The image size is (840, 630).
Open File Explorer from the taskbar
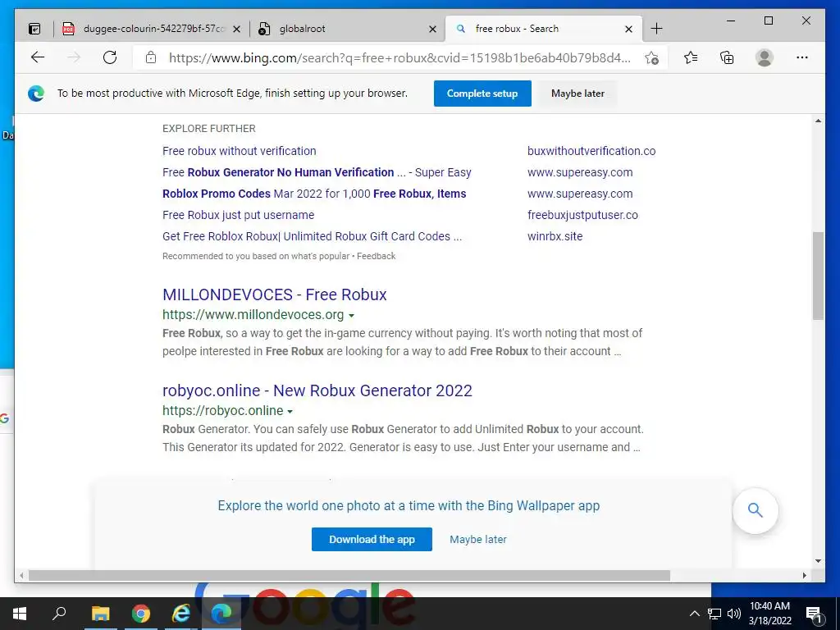tap(100, 614)
